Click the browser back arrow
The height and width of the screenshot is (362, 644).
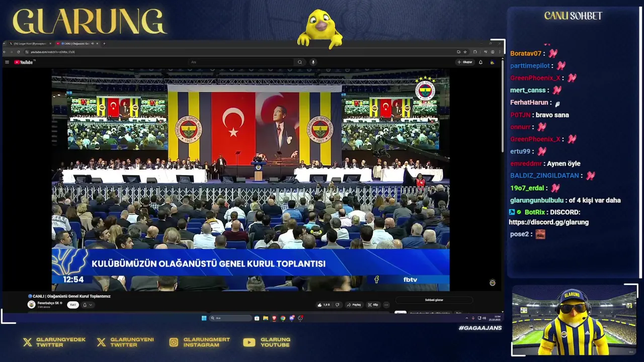tap(5, 52)
